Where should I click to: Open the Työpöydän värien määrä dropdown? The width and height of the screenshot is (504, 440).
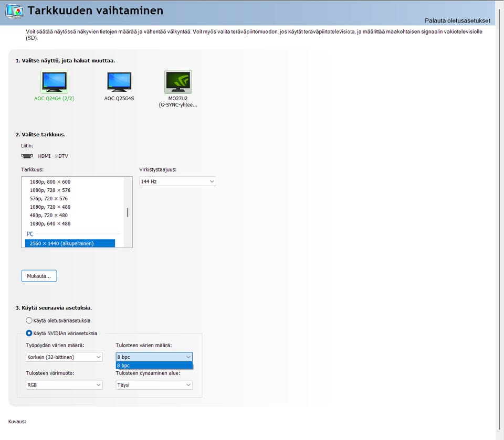tap(64, 357)
